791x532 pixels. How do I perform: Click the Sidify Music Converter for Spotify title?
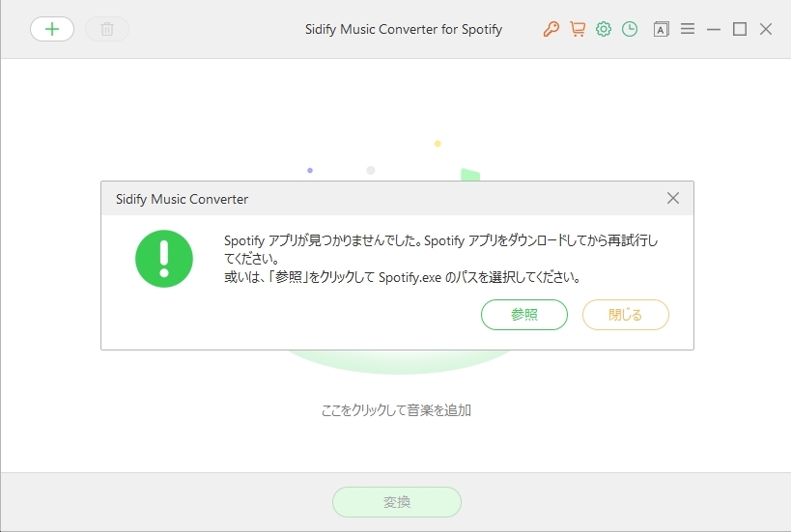(x=404, y=29)
